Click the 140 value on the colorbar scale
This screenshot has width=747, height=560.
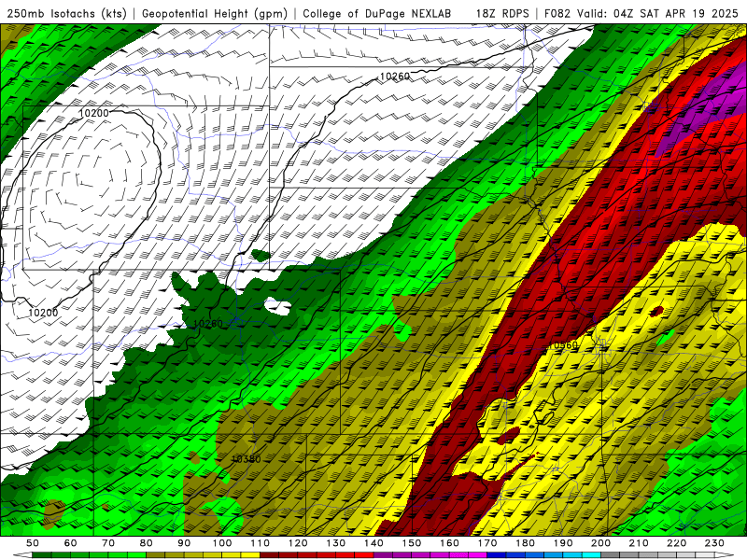[373, 543]
